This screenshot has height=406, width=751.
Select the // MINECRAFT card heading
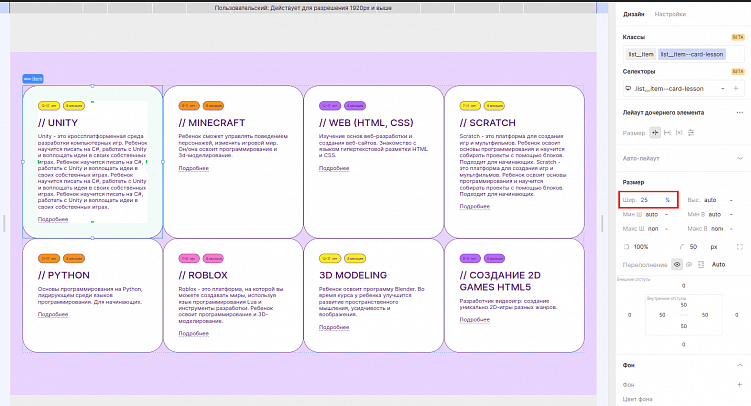coord(212,123)
